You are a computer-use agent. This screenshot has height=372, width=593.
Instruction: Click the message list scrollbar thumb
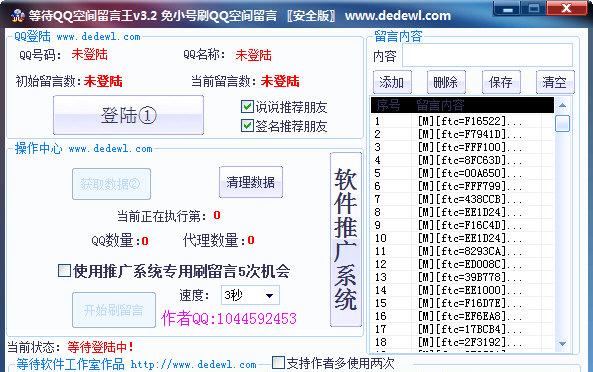(x=562, y=123)
